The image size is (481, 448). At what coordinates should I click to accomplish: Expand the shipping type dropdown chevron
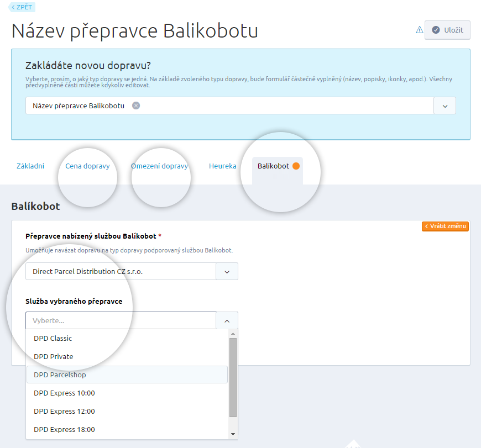(445, 106)
